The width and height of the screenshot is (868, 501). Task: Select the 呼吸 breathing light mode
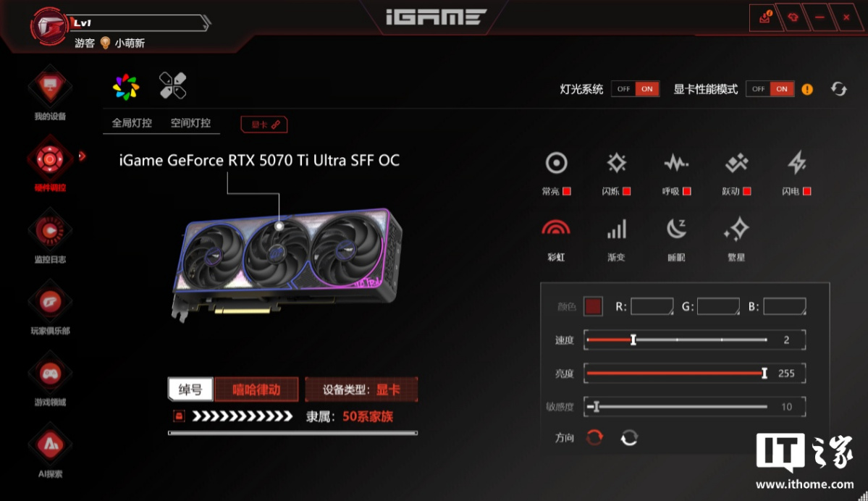pyautogui.click(x=676, y=163)
